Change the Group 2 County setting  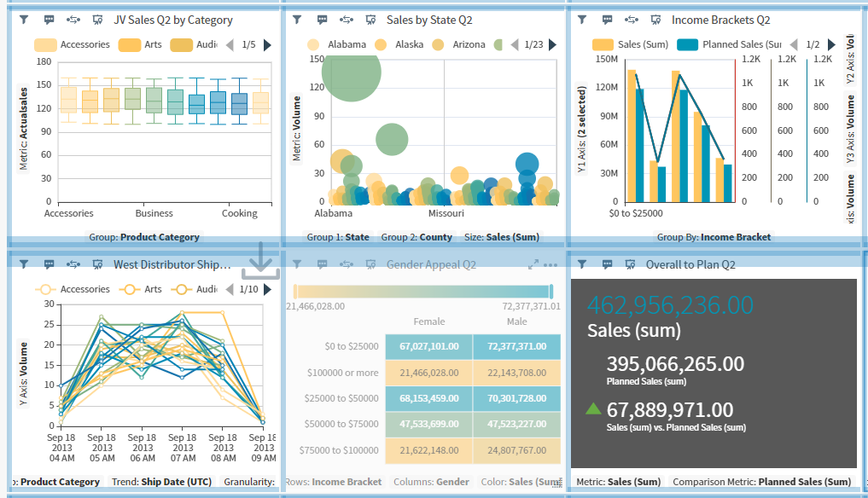[417, 237]
